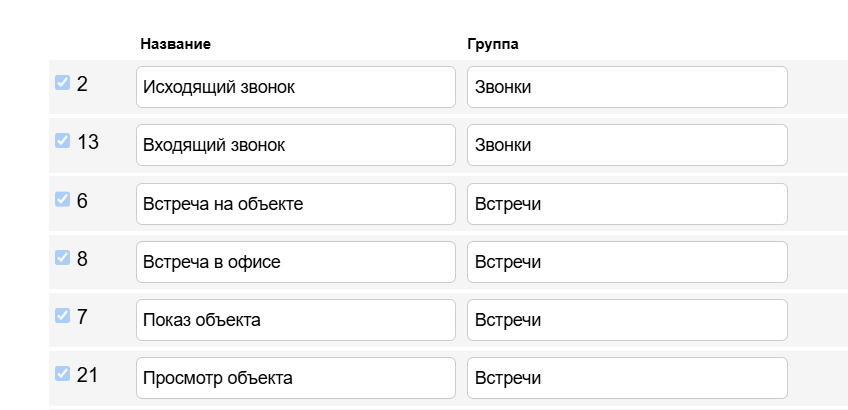Toggle the checkbox for row 7
This screenshot has width=848, height=410.
click(62, 315)
